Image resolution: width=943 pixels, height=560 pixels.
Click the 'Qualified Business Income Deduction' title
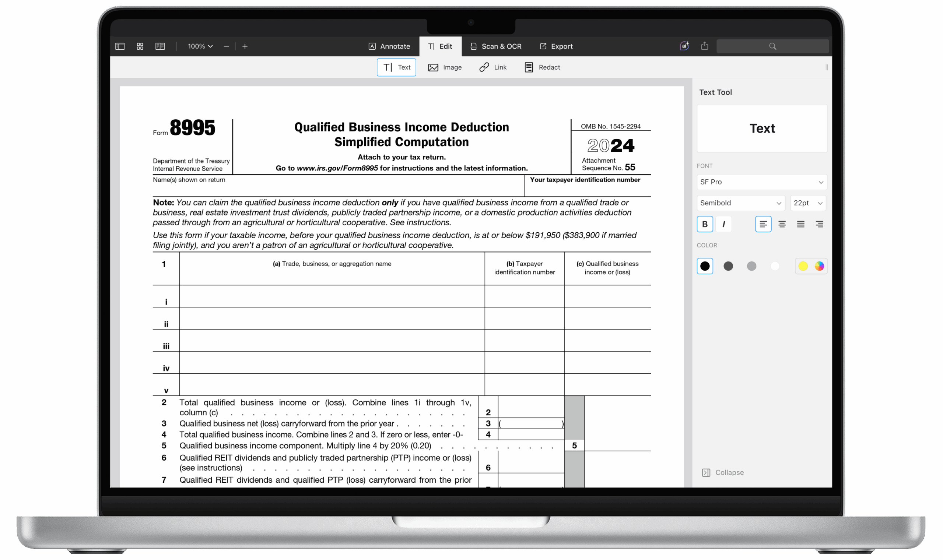pyautogui.click(x=401, y=127)
